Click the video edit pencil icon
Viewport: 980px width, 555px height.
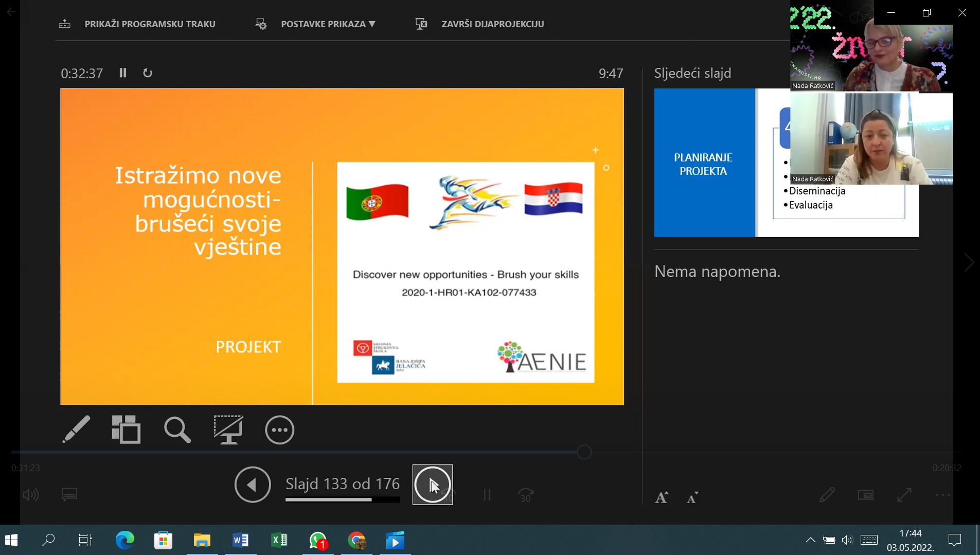[827, 495]
